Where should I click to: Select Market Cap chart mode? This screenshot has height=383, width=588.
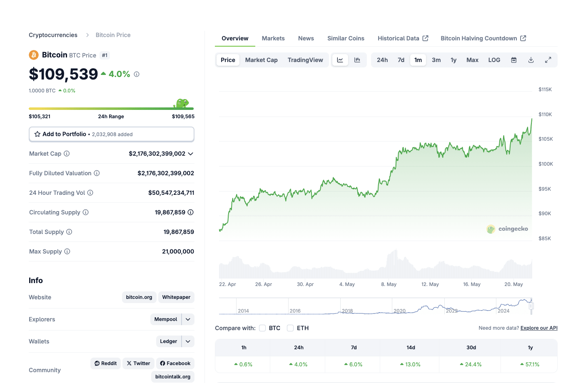click(x=262, y=60)
